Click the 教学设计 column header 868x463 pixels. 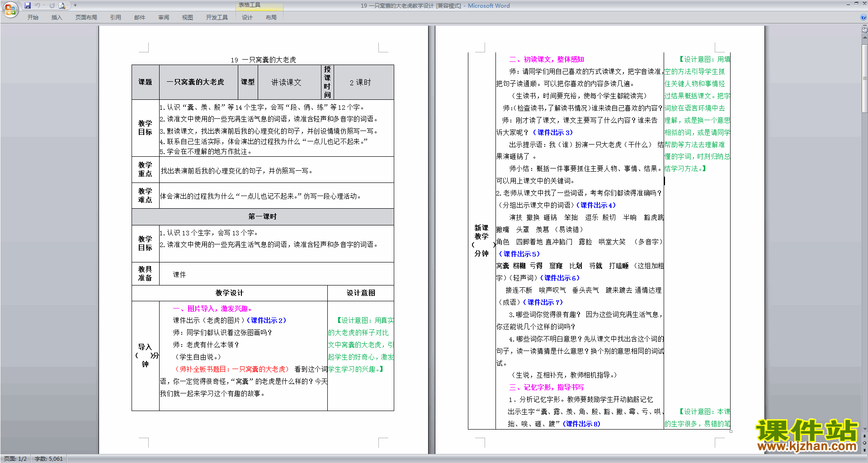pos(229,293)
